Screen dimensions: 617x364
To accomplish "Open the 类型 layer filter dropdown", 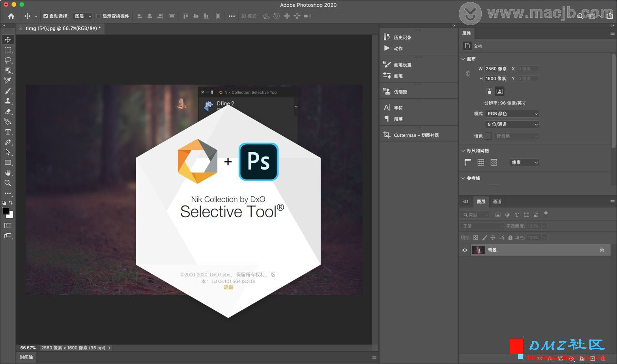I will (475, 215).
